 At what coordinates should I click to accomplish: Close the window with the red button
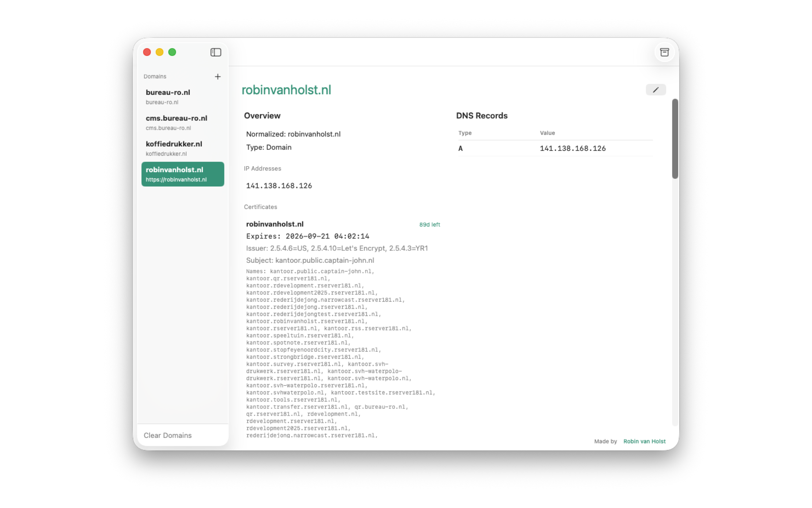[147, 52]
